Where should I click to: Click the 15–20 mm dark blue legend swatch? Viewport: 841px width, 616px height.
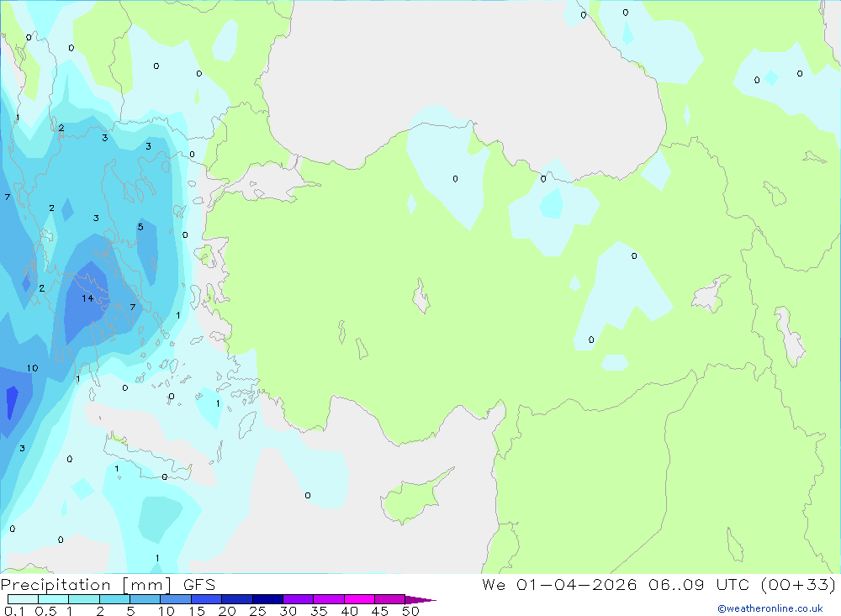(207, 599)
